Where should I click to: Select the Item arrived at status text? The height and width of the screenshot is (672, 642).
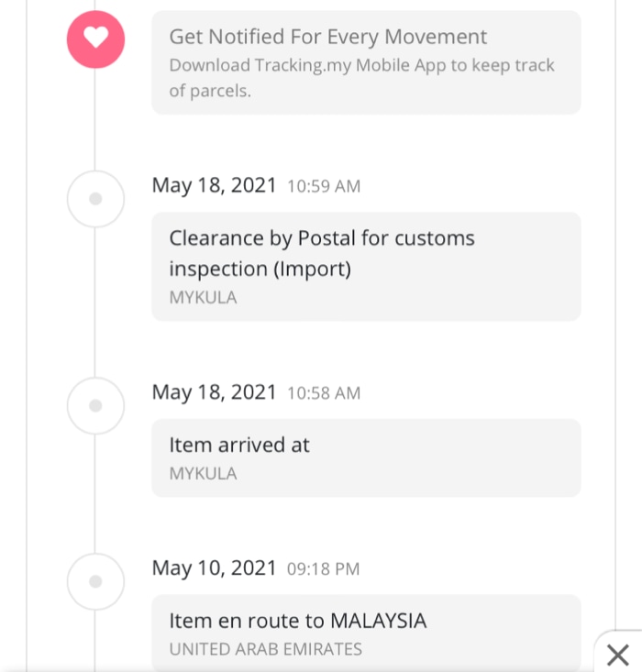238,446
